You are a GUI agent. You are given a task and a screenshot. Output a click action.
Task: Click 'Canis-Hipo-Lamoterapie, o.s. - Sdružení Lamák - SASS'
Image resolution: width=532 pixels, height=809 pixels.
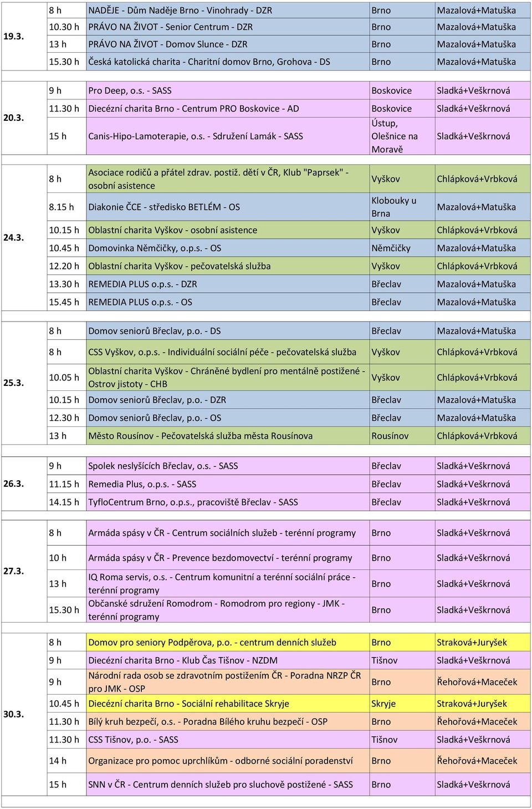(196, 136)
